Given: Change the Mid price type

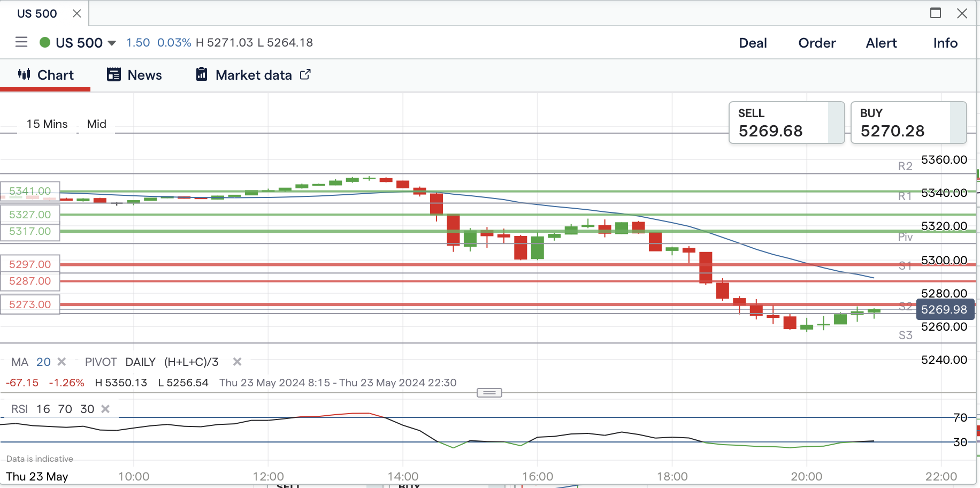Looking at the screenshot, I should click(x=96, y=124).
